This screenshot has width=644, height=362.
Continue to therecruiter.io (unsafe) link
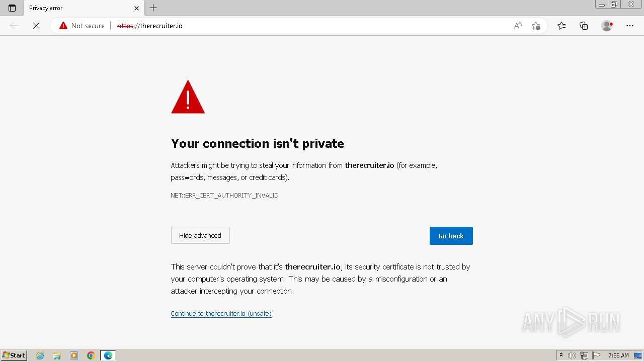click(221, 313)
